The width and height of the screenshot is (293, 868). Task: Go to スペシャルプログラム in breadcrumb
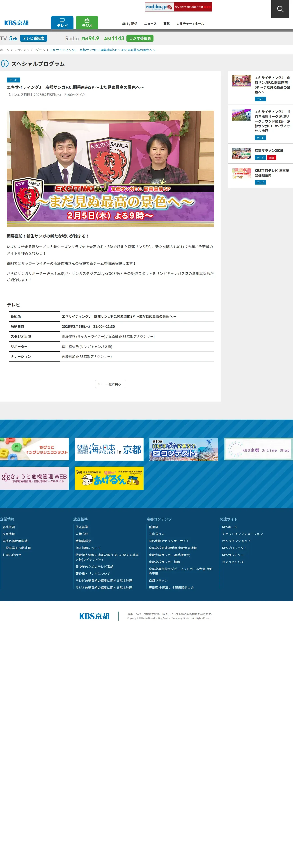tap(29, 50)
